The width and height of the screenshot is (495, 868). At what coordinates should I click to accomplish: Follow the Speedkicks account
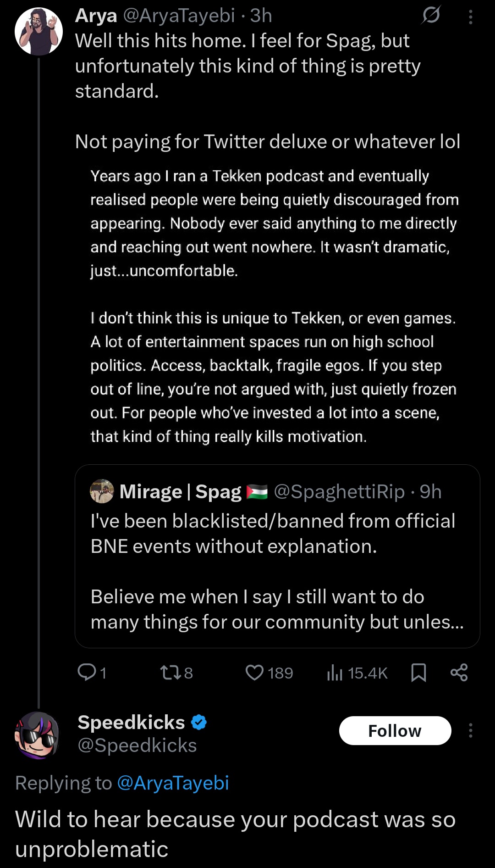click(x=395, y=730)
